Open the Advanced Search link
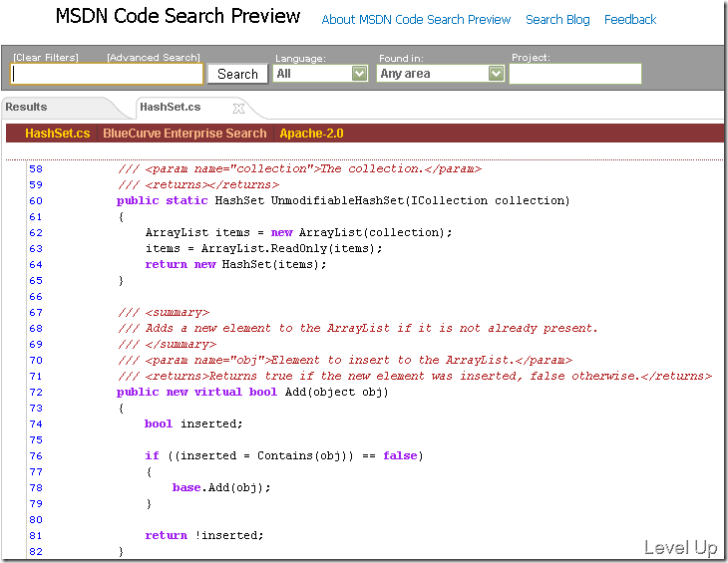The image size is (728, 563). click(154, 58)
